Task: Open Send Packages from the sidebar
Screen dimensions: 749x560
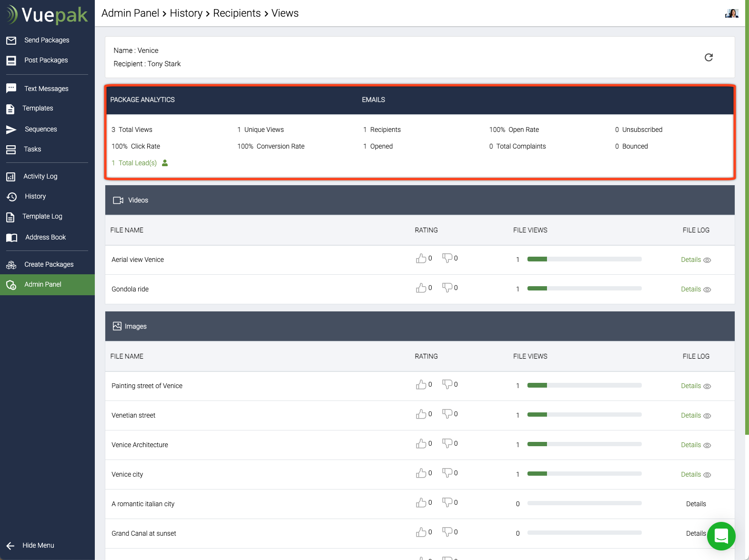Action: coord(46,40)
